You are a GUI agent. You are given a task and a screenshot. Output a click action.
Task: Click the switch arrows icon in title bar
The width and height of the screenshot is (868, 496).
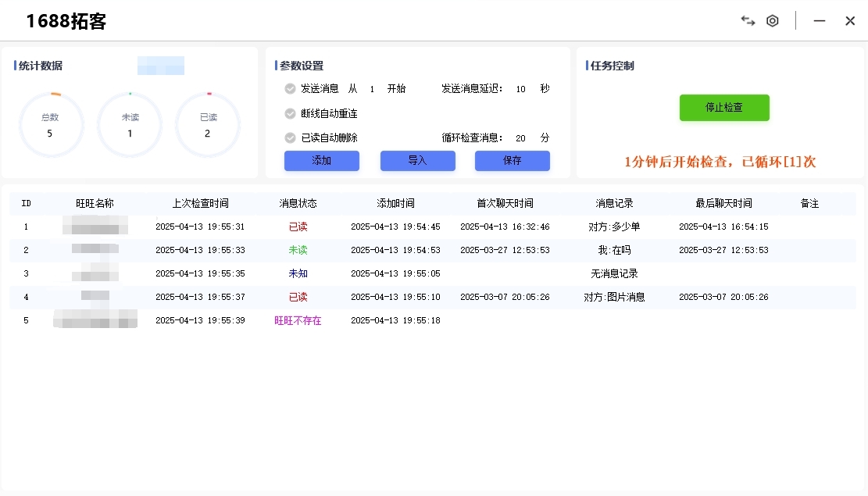[x=748, y=21]
